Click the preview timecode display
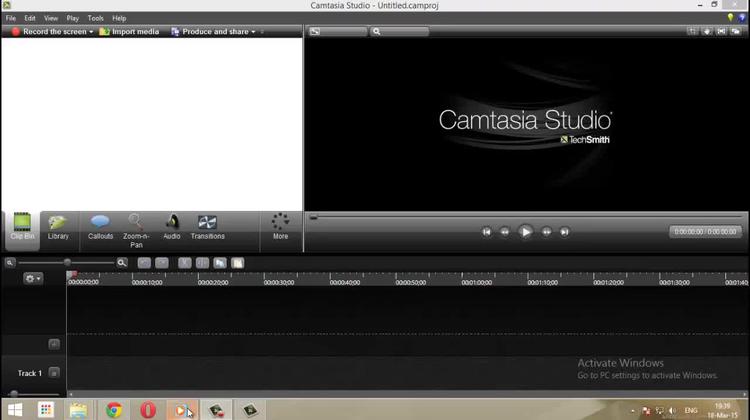 706,232
